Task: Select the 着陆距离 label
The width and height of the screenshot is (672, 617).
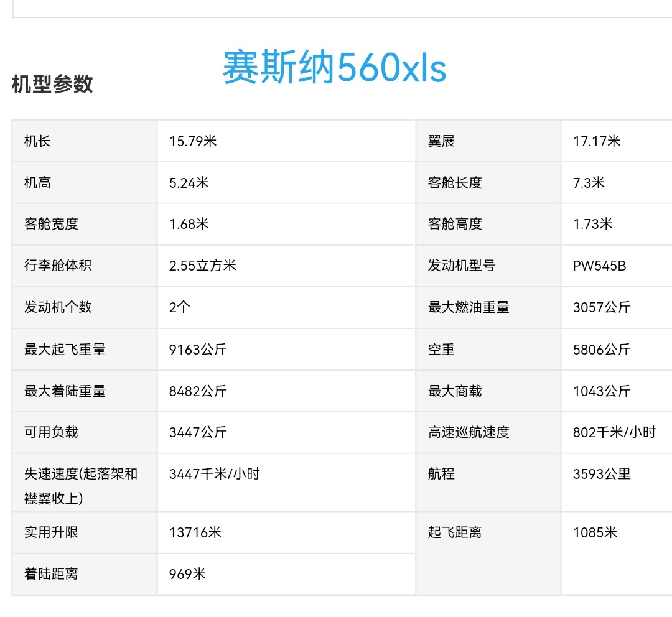Action: pyautogui.click(x=52, y=574)
